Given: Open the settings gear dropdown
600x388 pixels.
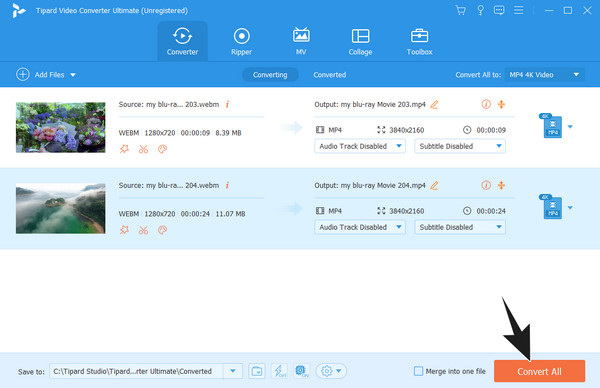Looking at the screenshot, I should click(x=331, y=371).
